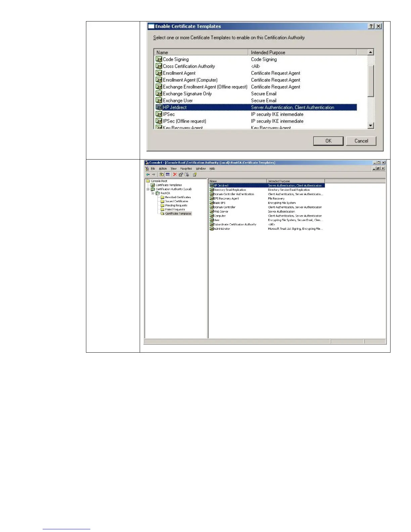Click the EFS Recovery Agent template icon
The width and height of the screenshot is (411, 532).
point(212,198)
